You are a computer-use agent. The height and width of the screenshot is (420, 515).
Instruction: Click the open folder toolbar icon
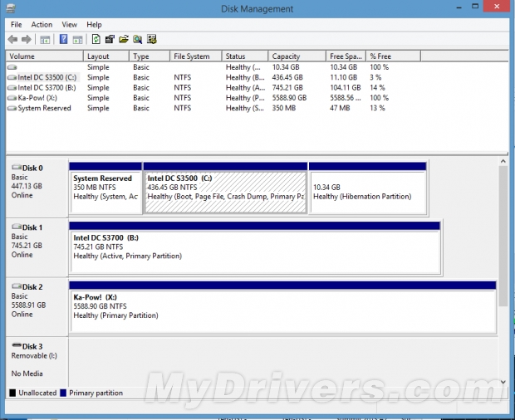coord(124,39)
